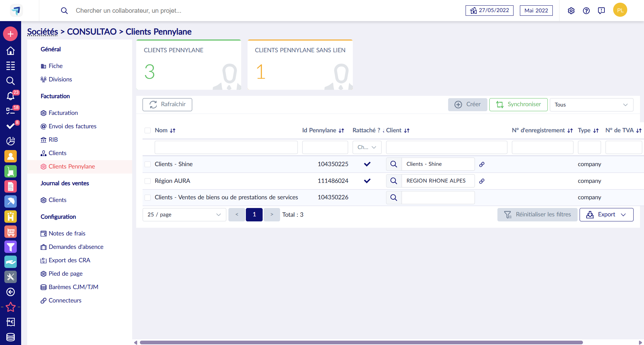The image size is (644, 345).
Task: Open the help question mark icon
Action: [x=586, y=11]
